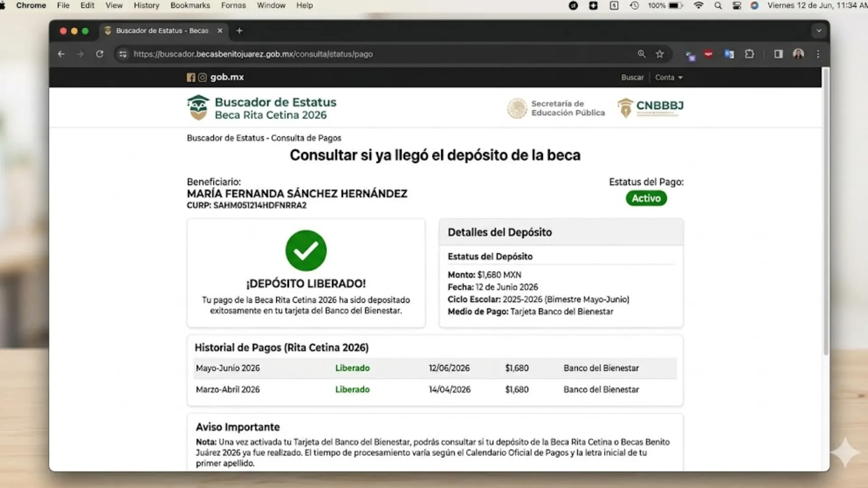Click the beneficiary name María Fernanda Sánchez Hernández
This screenshot has width=868, height=488.
(x=297, y=194)
